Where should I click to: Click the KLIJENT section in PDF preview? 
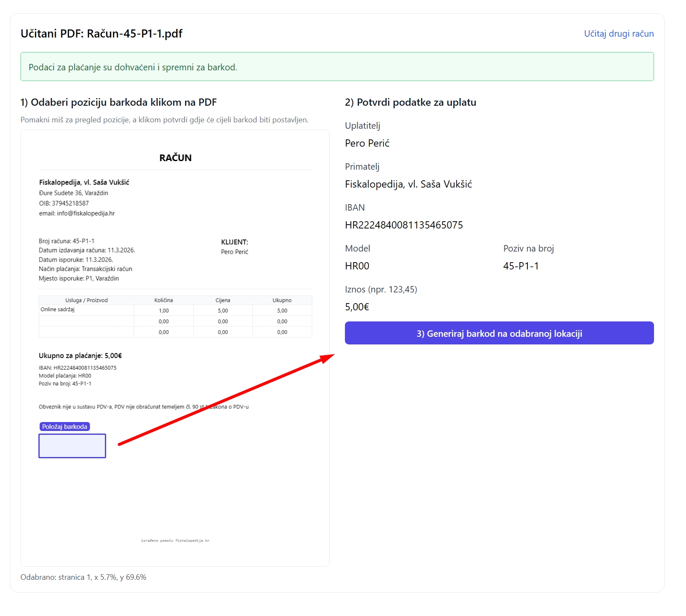234,242
